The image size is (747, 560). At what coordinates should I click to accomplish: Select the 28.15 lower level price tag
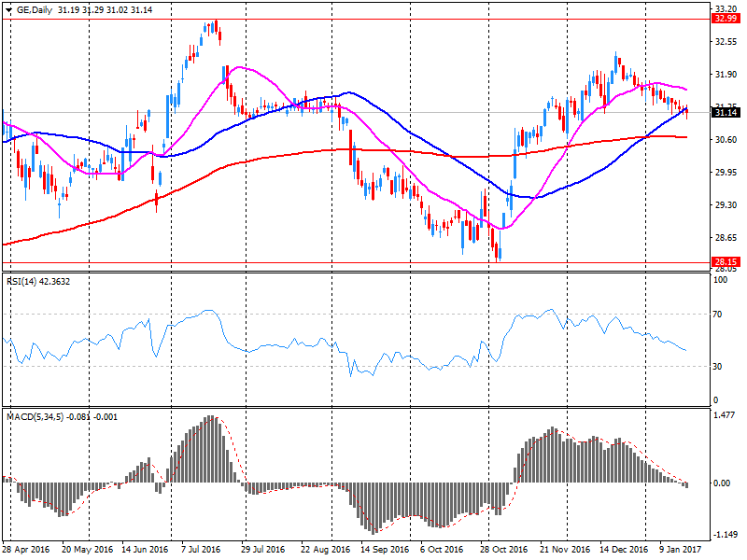726,261
